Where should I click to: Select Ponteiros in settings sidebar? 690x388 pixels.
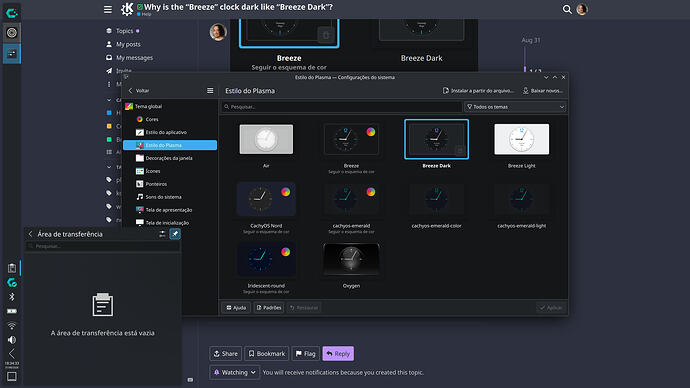click(x=170, y=184)
